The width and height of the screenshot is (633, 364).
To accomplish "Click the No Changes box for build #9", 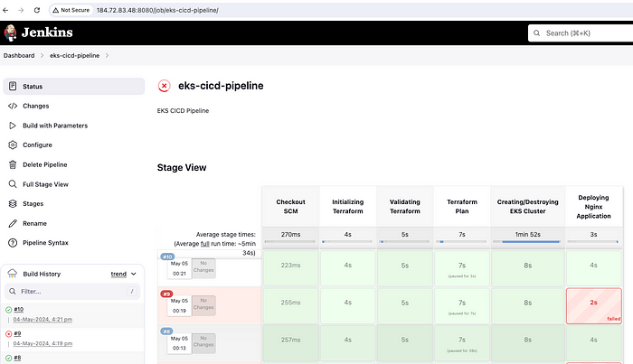I will (203, 305).
